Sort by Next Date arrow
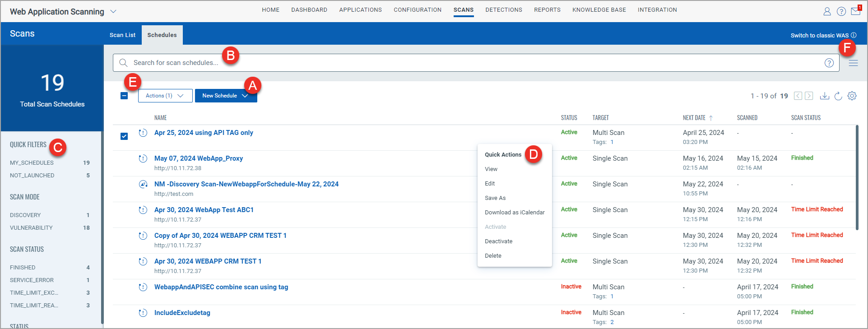Image resolution: width=868 pixels, height=329 pixels. pos(711,118)
